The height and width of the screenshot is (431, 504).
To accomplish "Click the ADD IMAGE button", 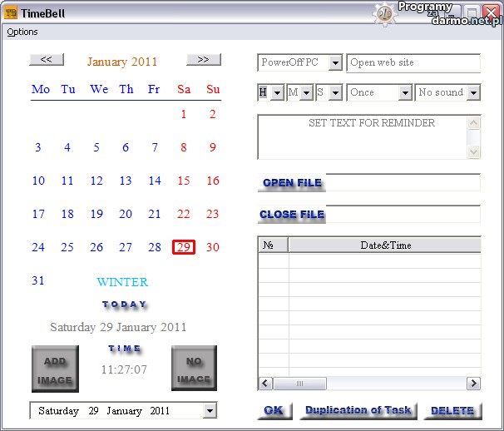I will (55, 369).
